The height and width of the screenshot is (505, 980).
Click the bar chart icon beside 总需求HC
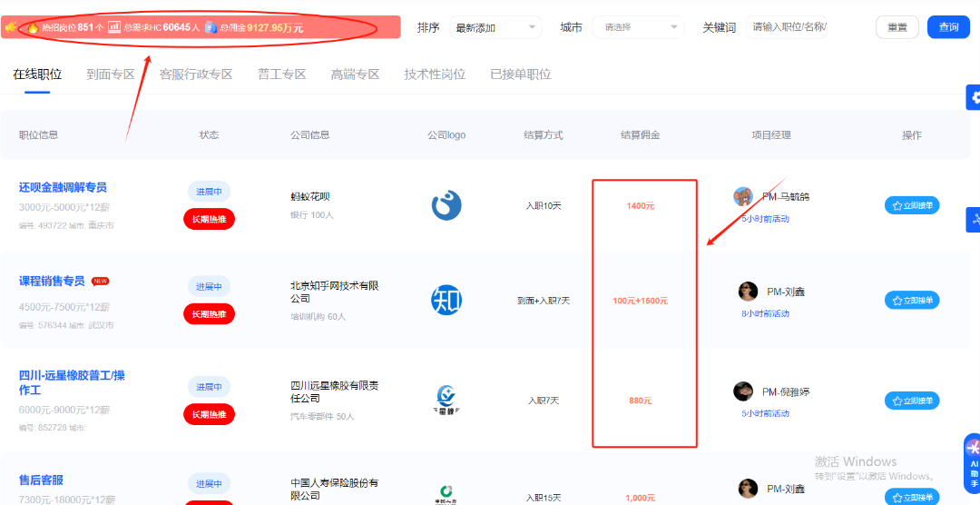pyautogui.click(x=114, y=27)
